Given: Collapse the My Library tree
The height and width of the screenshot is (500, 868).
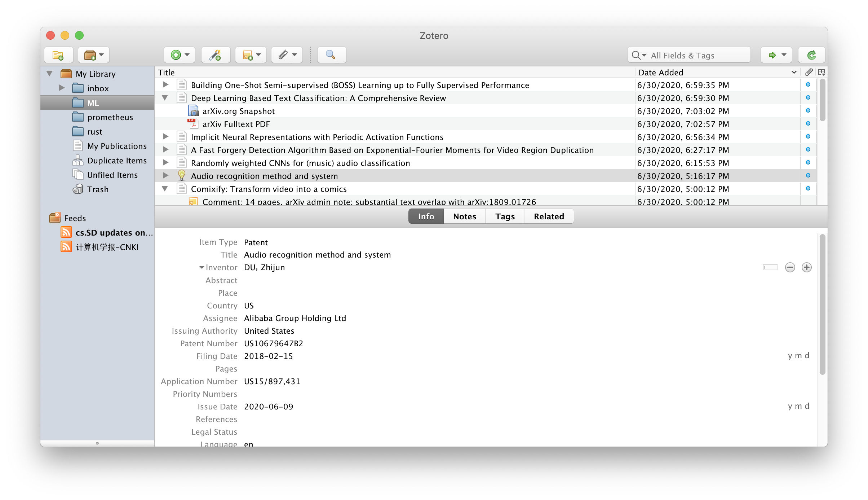Looking at the screenshot, I should (x=50, y=74).
